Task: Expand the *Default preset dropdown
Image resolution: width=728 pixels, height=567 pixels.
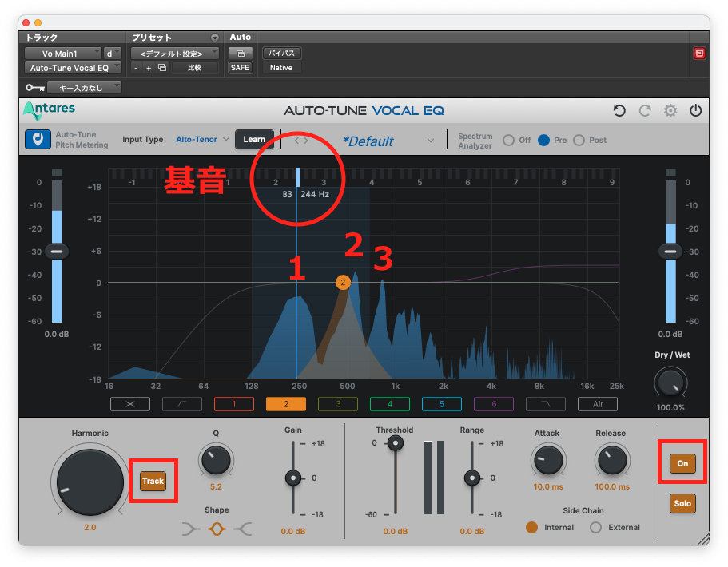Action: 431,141
